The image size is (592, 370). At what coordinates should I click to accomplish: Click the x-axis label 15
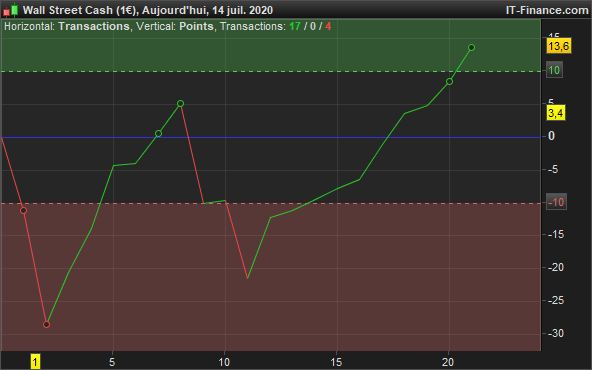[336, 362]
